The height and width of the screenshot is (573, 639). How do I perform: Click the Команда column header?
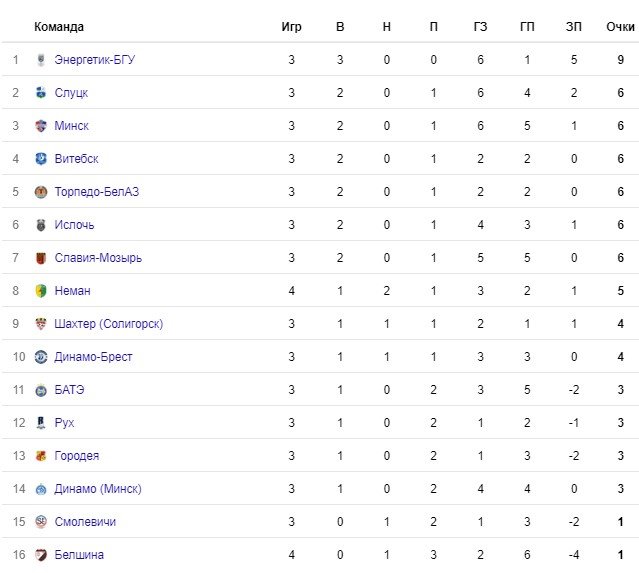point(59,27)
